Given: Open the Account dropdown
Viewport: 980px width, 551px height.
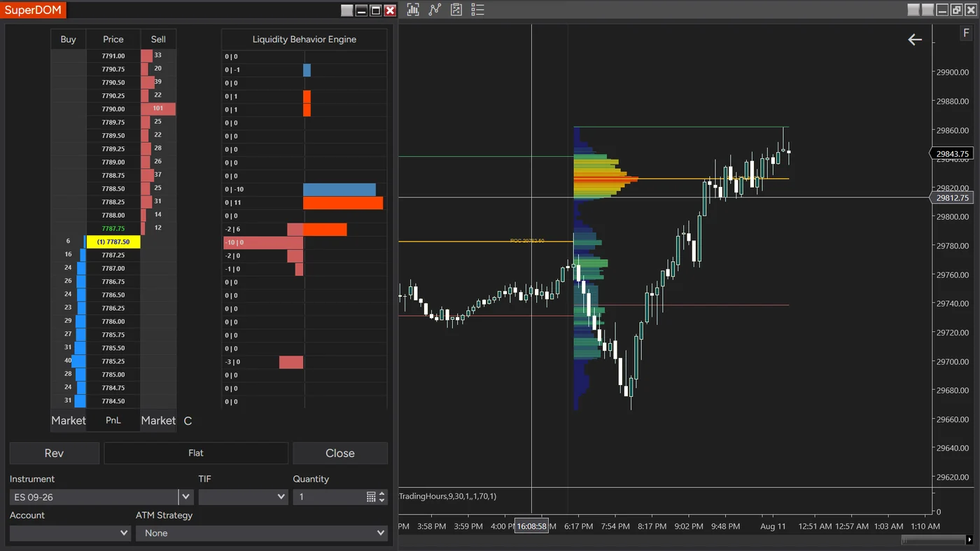Looking at the screenshot, I should (x=70, y=533).
